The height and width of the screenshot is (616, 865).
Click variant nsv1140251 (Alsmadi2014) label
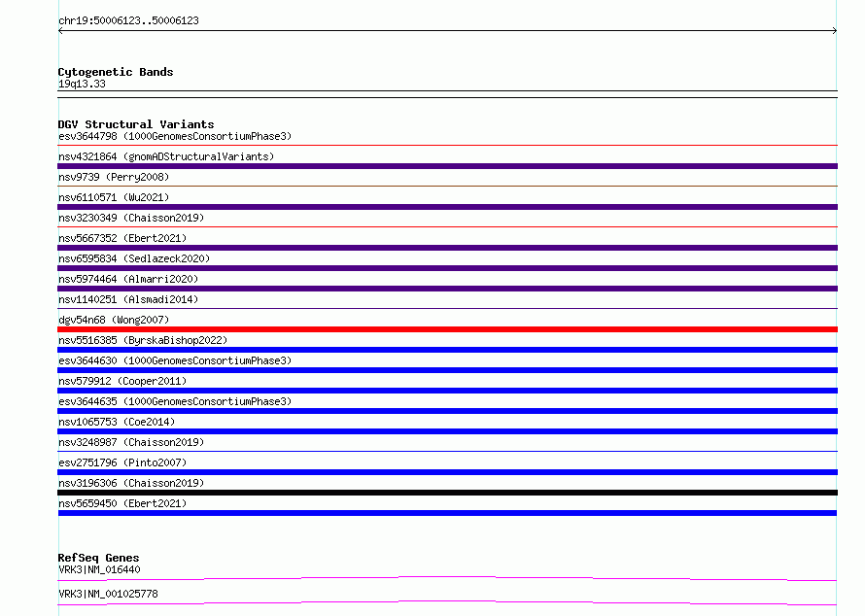pos(128,299)
